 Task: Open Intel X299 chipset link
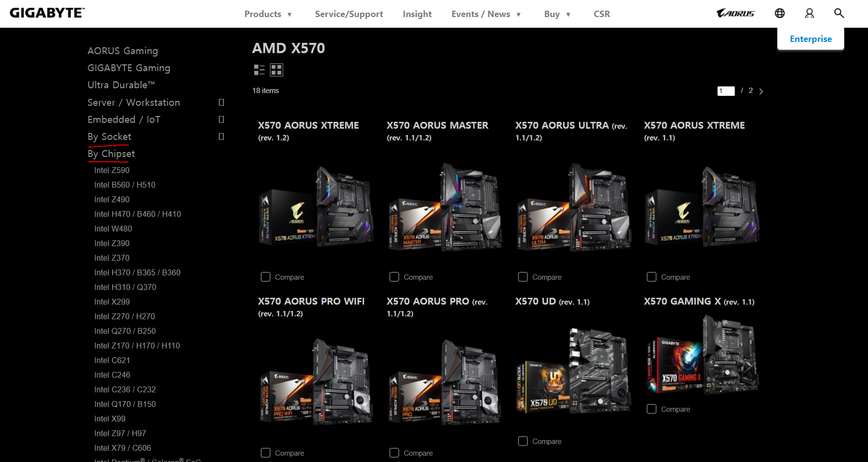coord(112,302)
